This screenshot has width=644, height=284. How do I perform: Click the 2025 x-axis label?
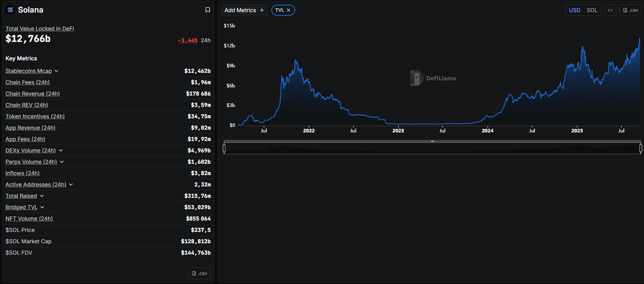tap(577, 130)
